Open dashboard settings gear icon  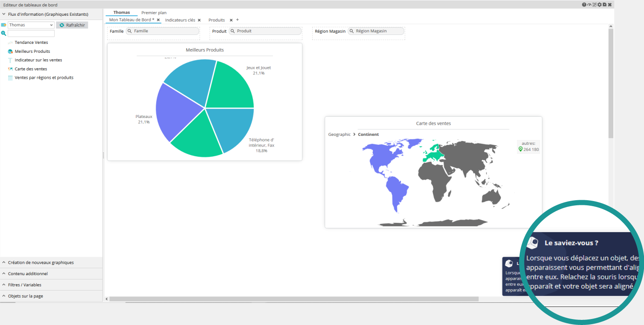click(x=600, y=5)
